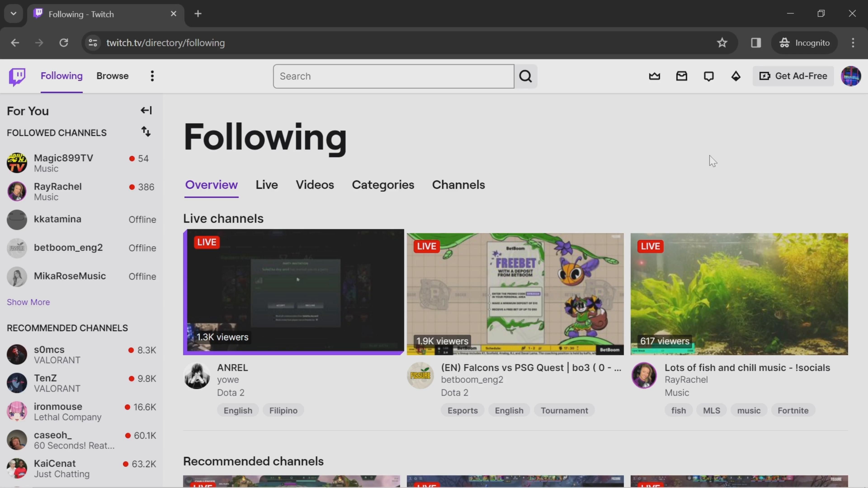
Task: Click into the Search input field
Action: (x=393, y=76)
